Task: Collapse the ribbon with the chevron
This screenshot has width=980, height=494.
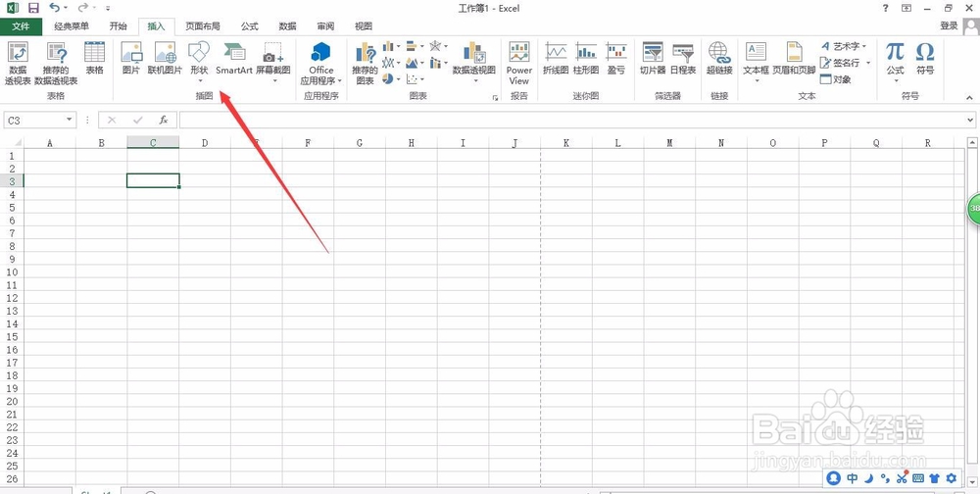Action: [x=969, y=98]
